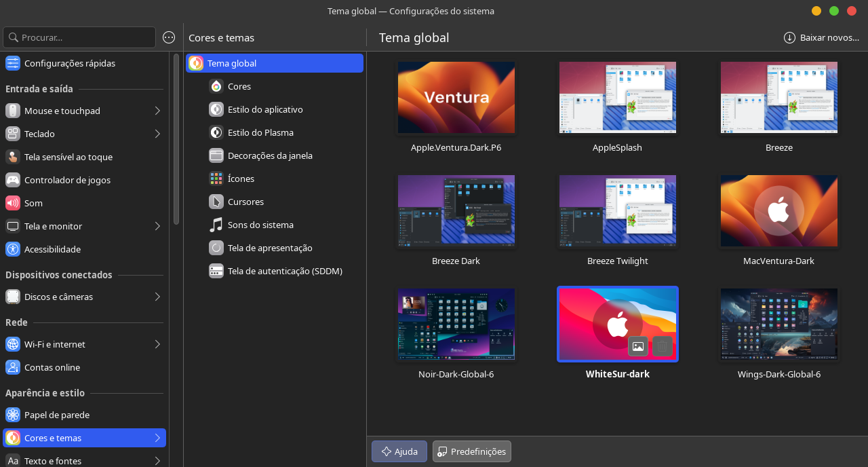This screenshot has width=868, height=467.
Task: Click the Controlador de jogos label
Action: point(67,180)
